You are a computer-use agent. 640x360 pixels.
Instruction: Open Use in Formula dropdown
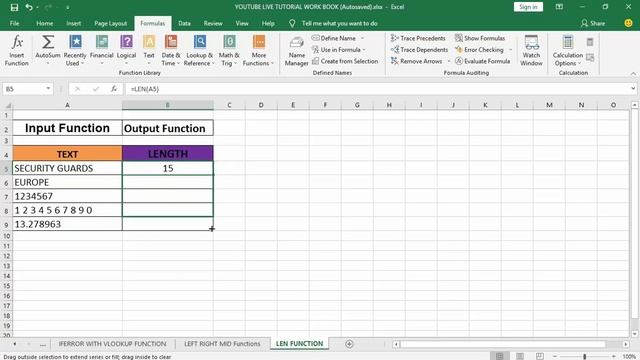coord(339,49)
